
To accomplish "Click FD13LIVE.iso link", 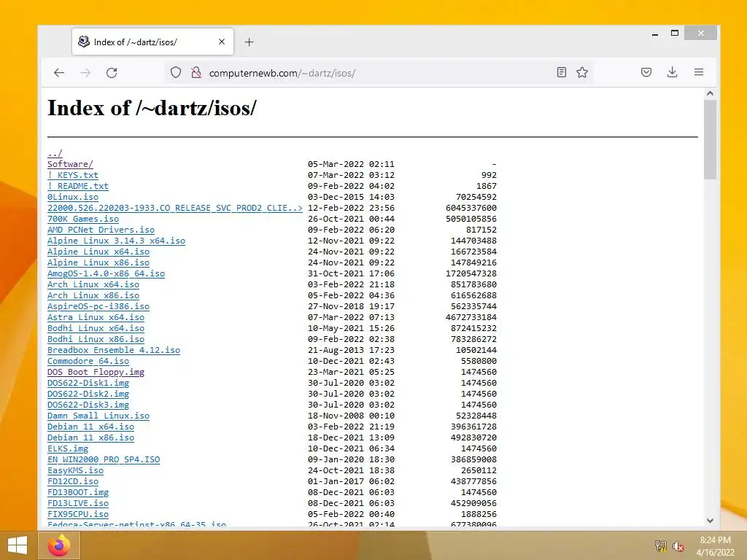I will (x=77, y=504).
